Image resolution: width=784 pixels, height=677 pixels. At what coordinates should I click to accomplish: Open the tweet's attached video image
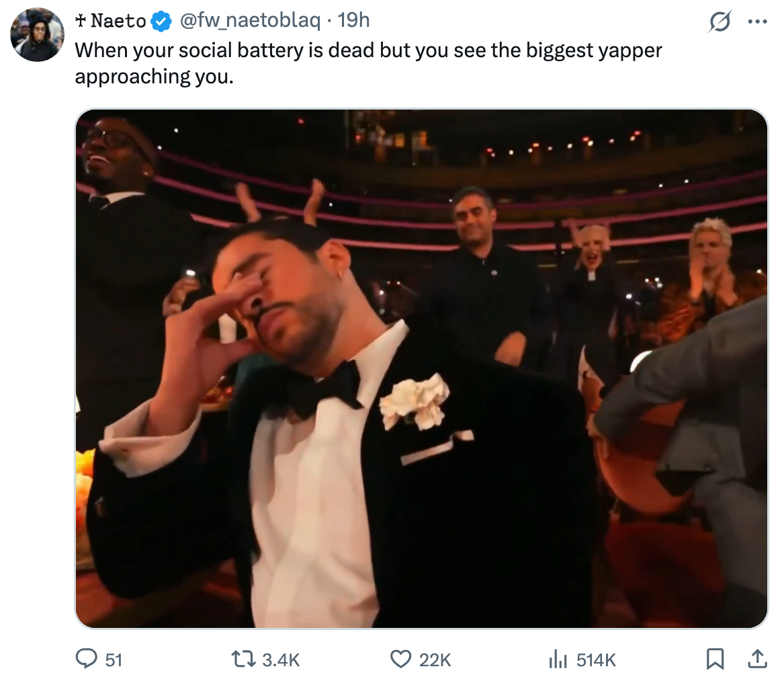421,368
